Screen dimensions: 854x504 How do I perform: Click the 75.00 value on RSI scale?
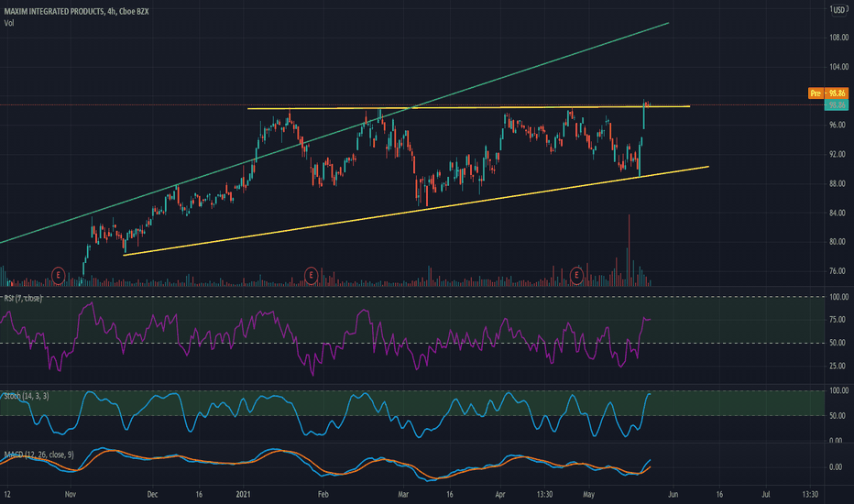(838, 319)
